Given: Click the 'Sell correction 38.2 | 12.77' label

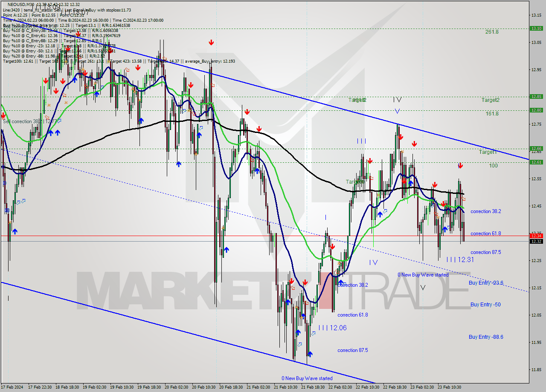Looking at the screenshot, I should pos(29,121).
